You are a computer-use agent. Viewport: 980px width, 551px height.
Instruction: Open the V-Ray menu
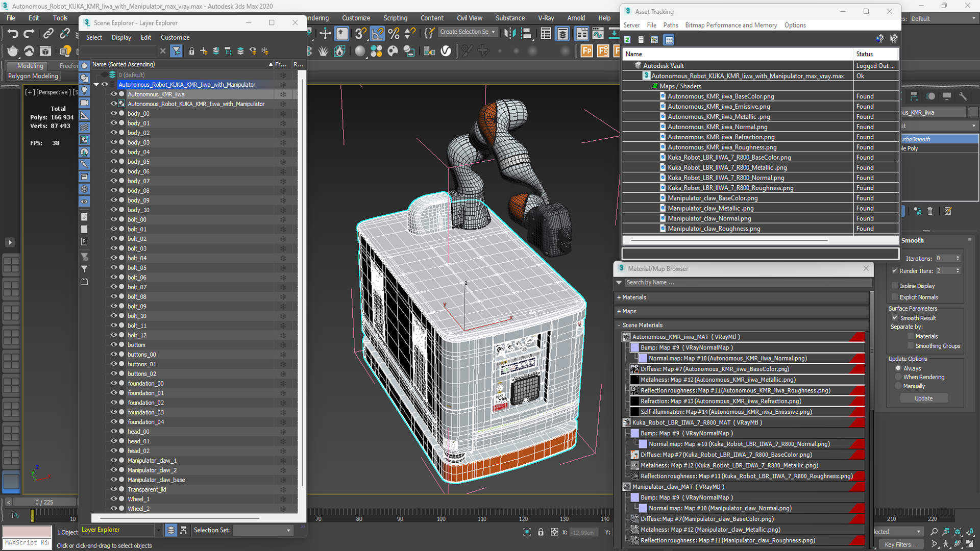[x=546, y=18]
